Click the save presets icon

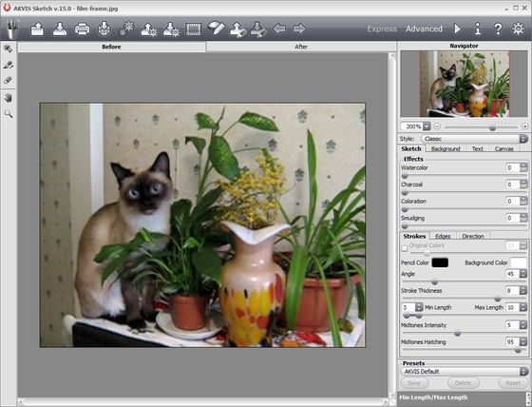coord(171,29)
